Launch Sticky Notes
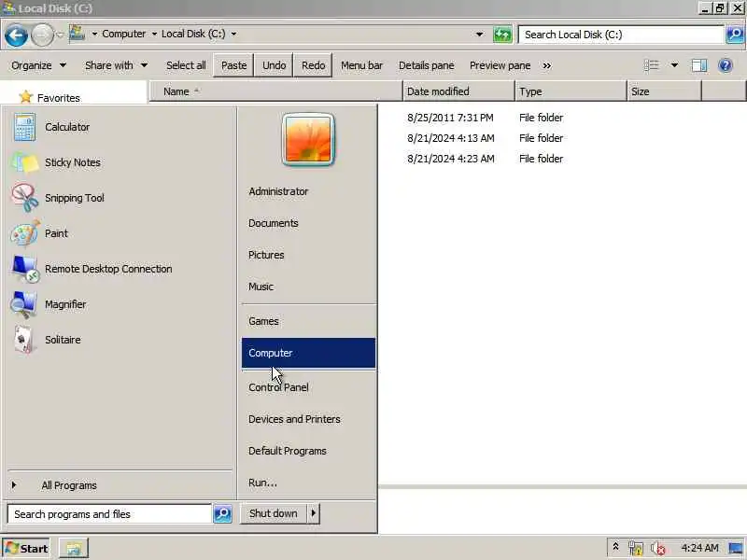The image size is (747, 560). pyautogui.click(x=120, y=162)
